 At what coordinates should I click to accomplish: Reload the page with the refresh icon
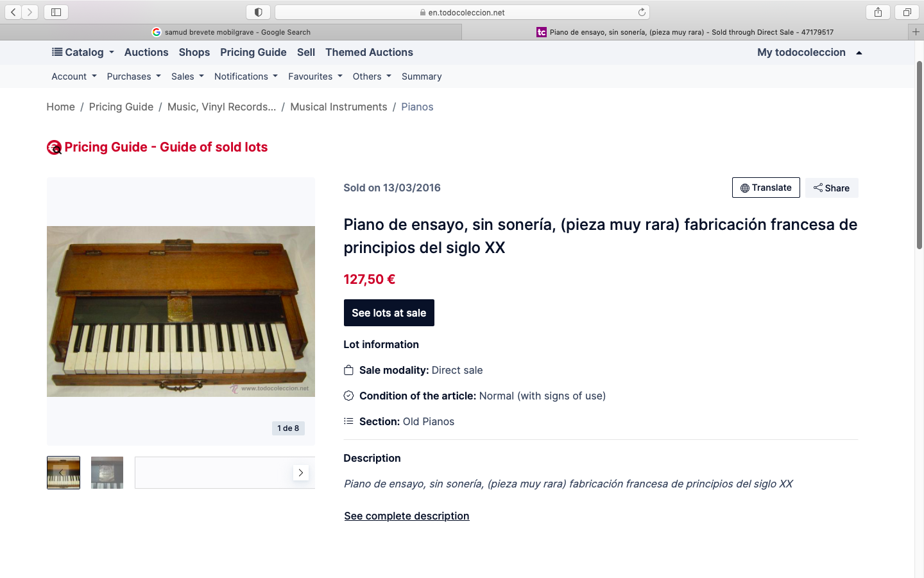click(642, 12)
